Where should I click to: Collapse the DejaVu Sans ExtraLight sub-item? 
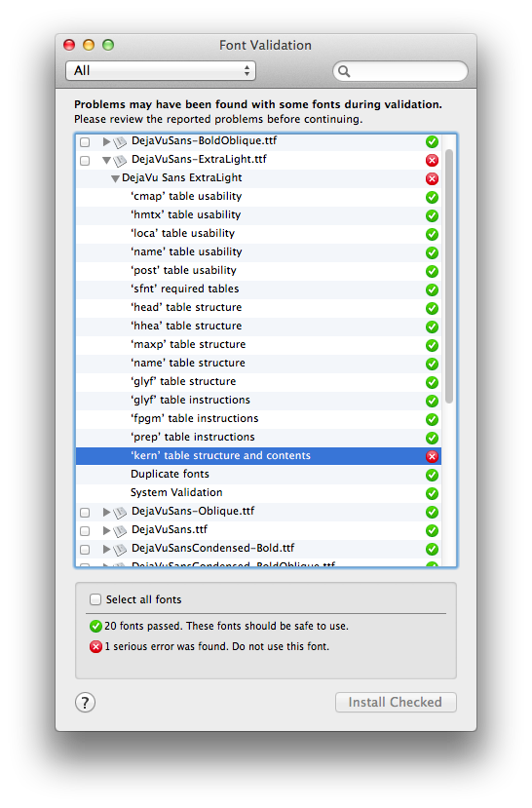pyautogui.click(x=115, y=178)
